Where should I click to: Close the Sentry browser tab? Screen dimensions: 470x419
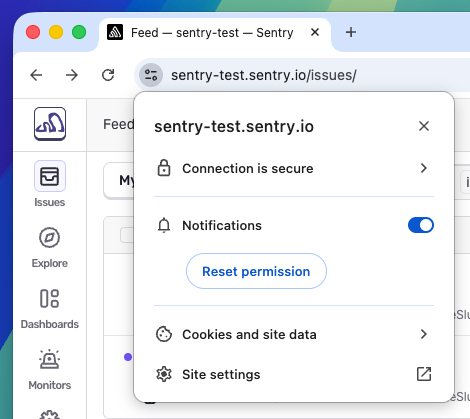point(315,32)
